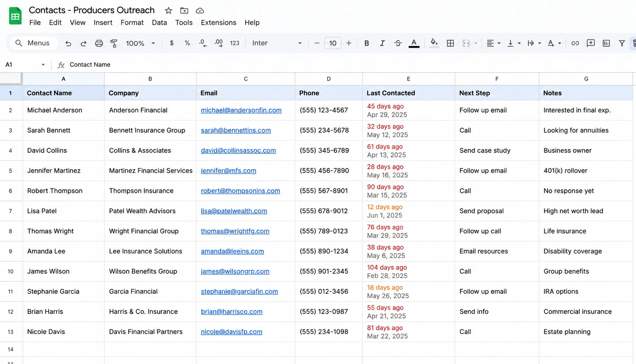Increase decimal places

[219, 43]
